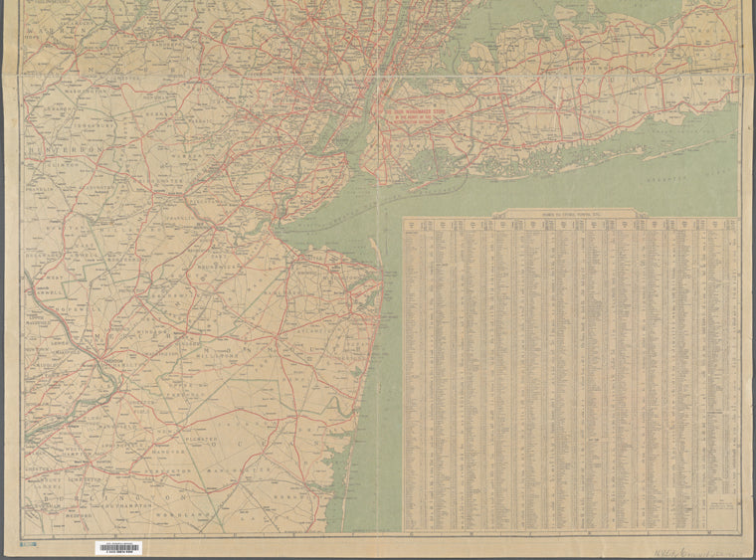Click the HOPEWELL township label

(x=78, y=309)
